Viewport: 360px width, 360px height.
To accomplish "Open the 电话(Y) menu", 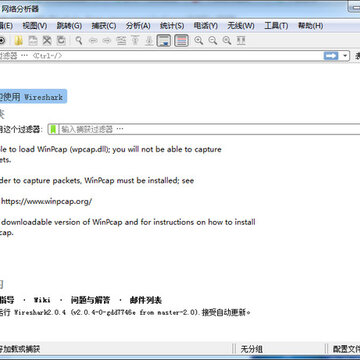I will [206, 26].
